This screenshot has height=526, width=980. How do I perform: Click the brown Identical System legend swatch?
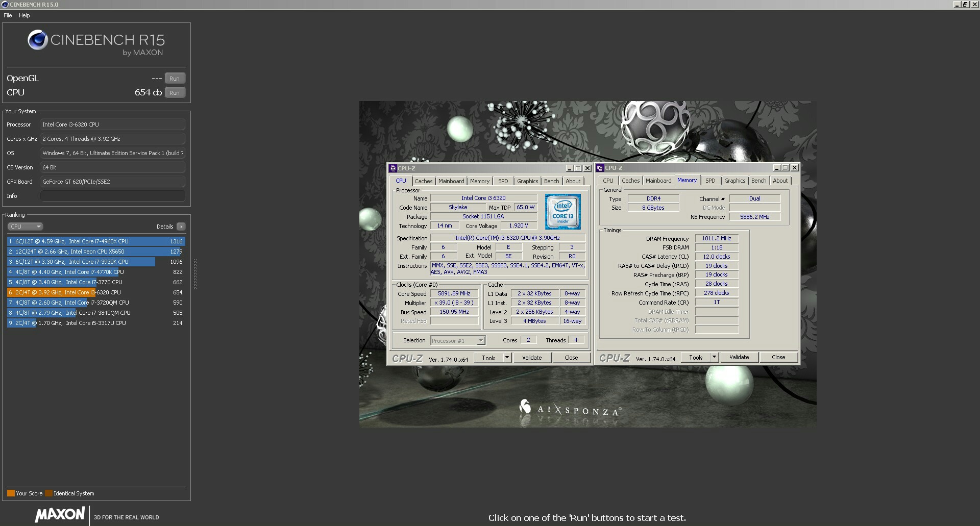(48, 493)
